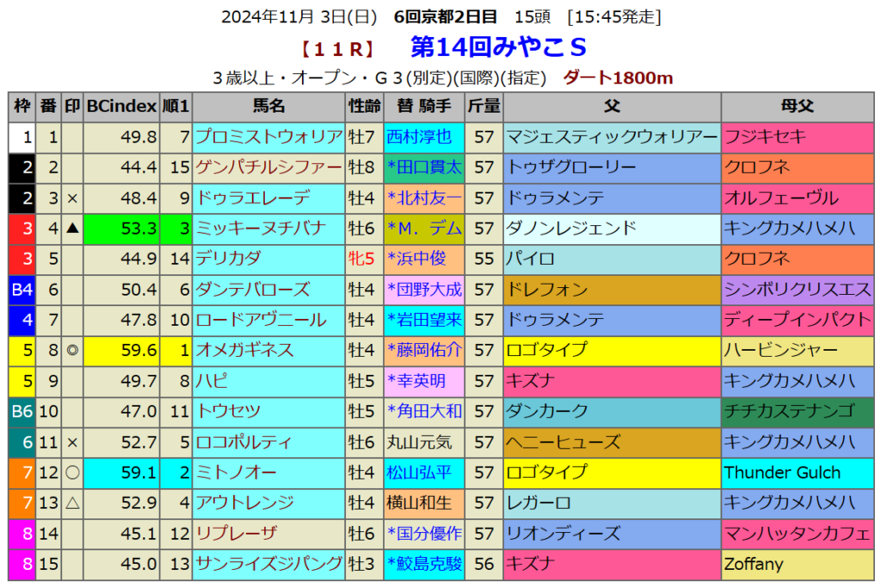Image resolution: width=881 pixels, height=588 pixels.
Task: Open the ゲンパチルシファー horse link
Action: [x=268, y=167]
